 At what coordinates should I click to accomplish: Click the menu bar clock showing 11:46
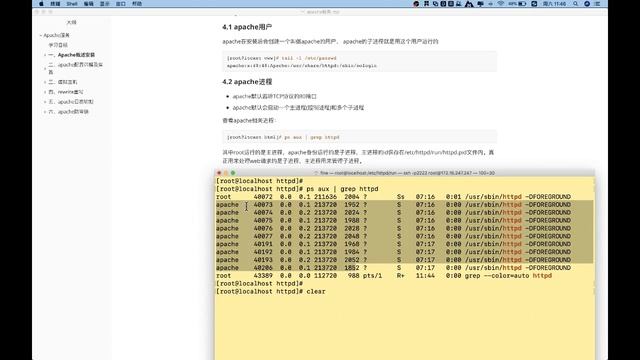[554, 4]
